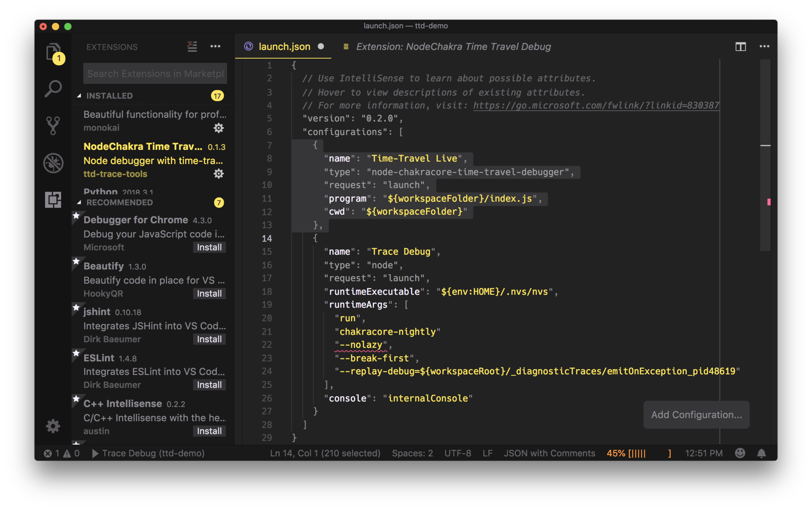
Task: Open the Search view icon
Action: [x=53, y=89]
